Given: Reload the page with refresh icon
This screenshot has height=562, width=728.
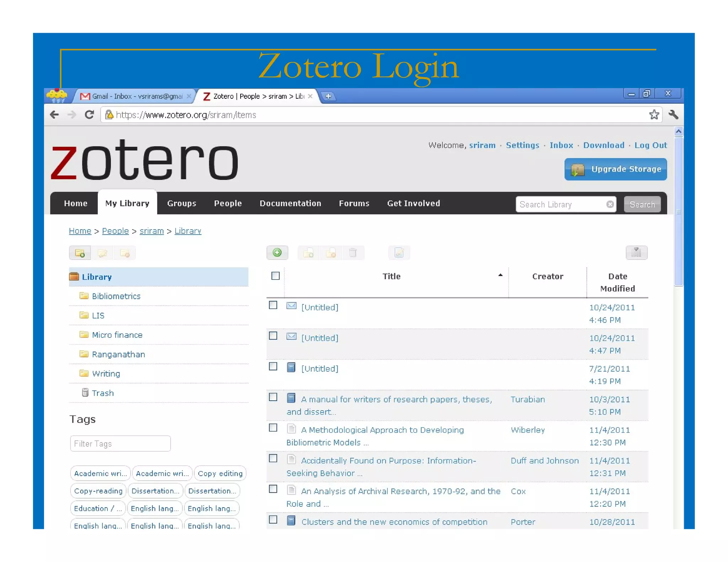Looking at the screenshot, I should [89, 115].
